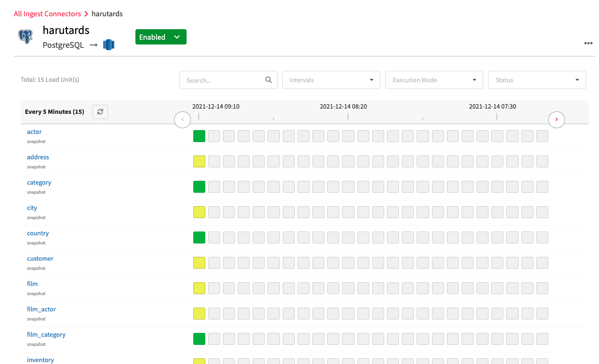Click yellow status square for address row
The image size is (599, 364).
click(x=199, y=162)
